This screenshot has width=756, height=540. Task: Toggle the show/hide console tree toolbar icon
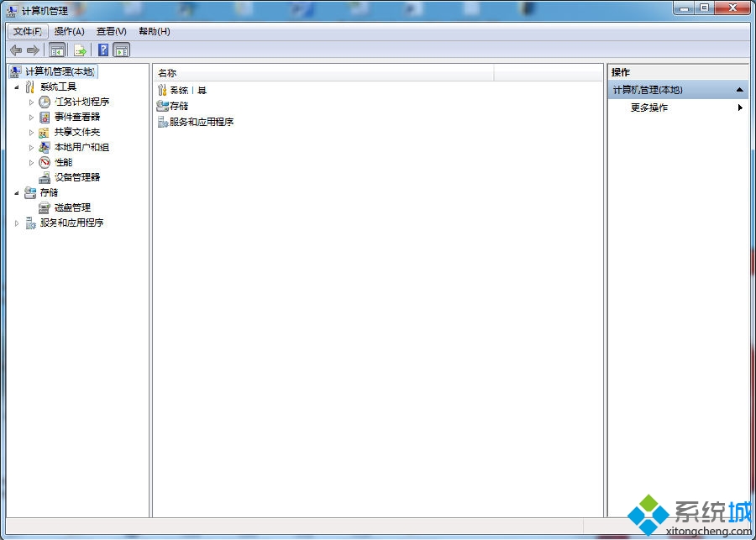[x=57, y=50]
